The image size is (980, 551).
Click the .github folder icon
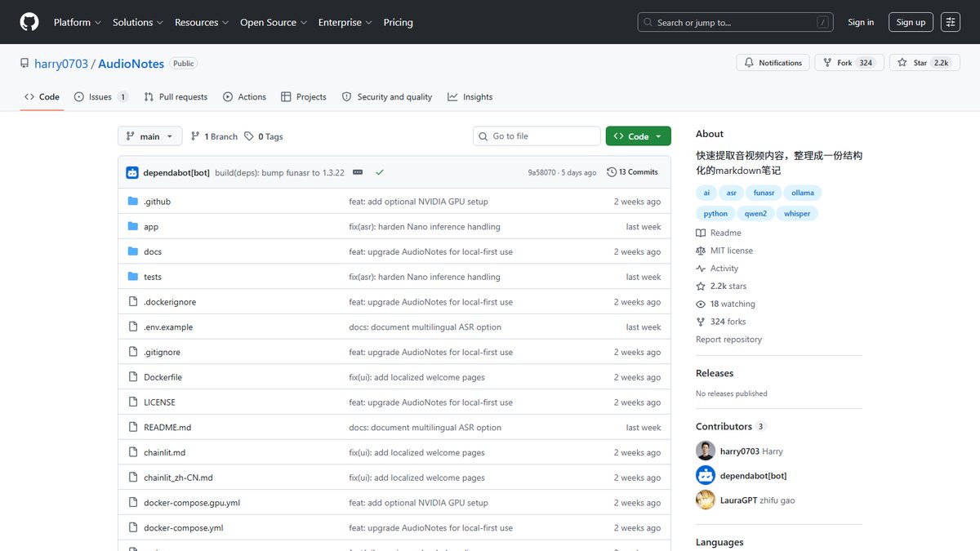(133, 202)
